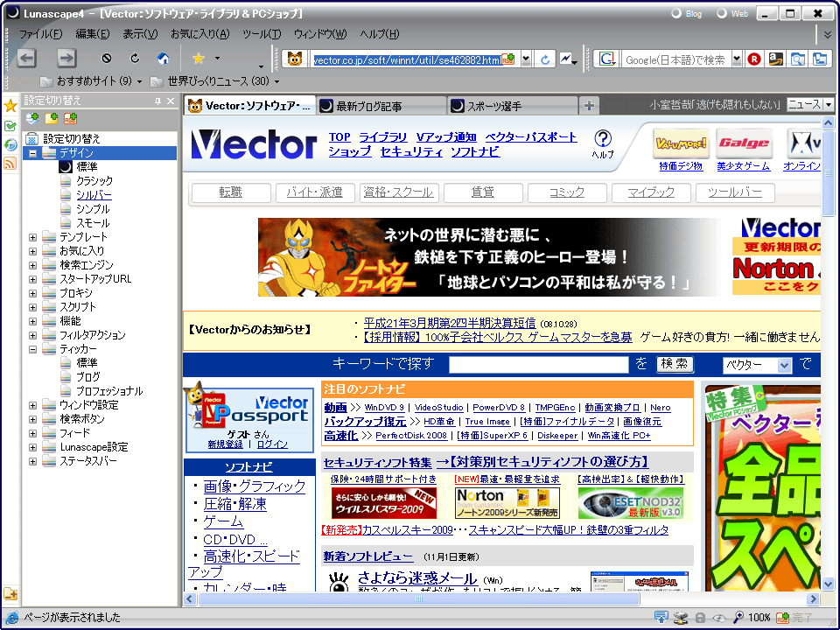
Task: Expand the 検索エンジン tree folder
Action: pos(32,265)
